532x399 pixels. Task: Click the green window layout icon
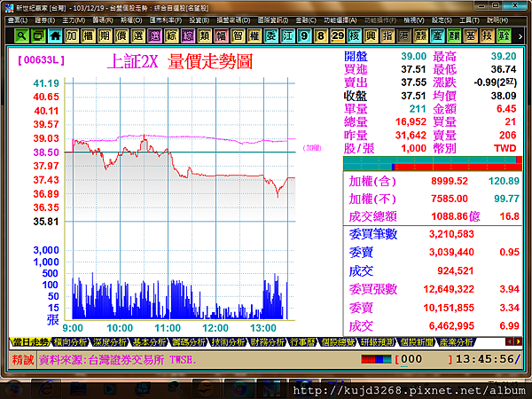38,35
